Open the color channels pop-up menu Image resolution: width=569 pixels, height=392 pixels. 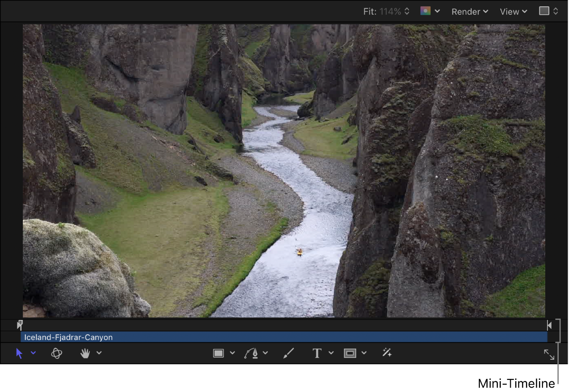[x=430, y=11]
